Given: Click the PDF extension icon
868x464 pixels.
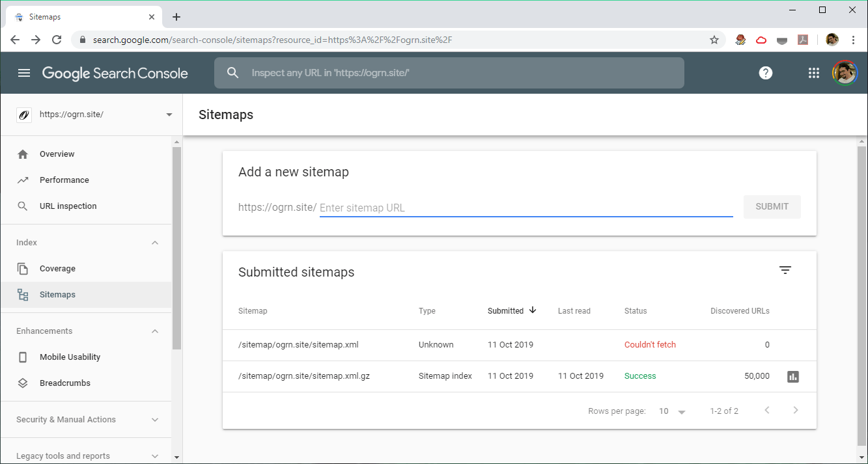Looking at the screenshot, I should point(804,40).
